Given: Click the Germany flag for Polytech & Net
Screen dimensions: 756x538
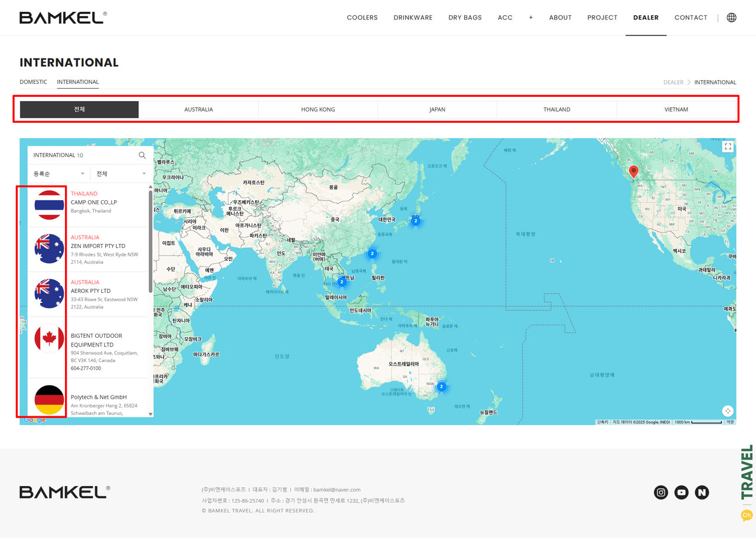Looking at the screenshot, I should pos(50,400).
